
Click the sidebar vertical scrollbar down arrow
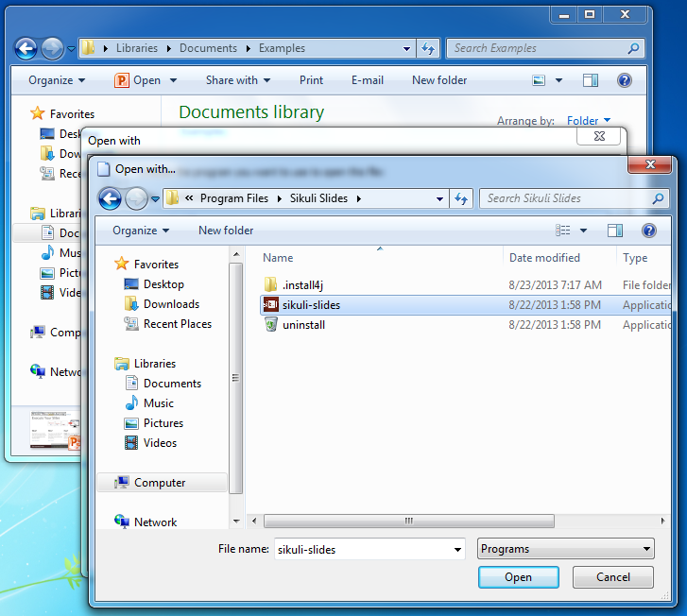click(236, 522)
